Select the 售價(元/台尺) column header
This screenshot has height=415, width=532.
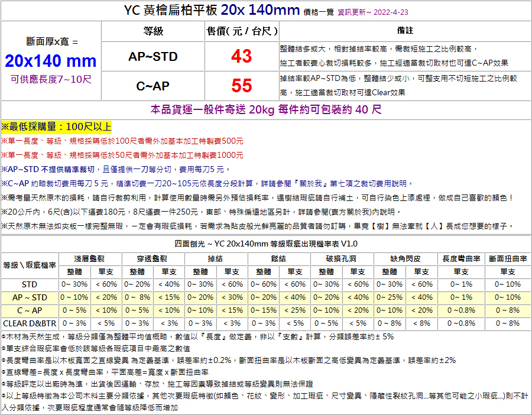[x=241, y=31]
